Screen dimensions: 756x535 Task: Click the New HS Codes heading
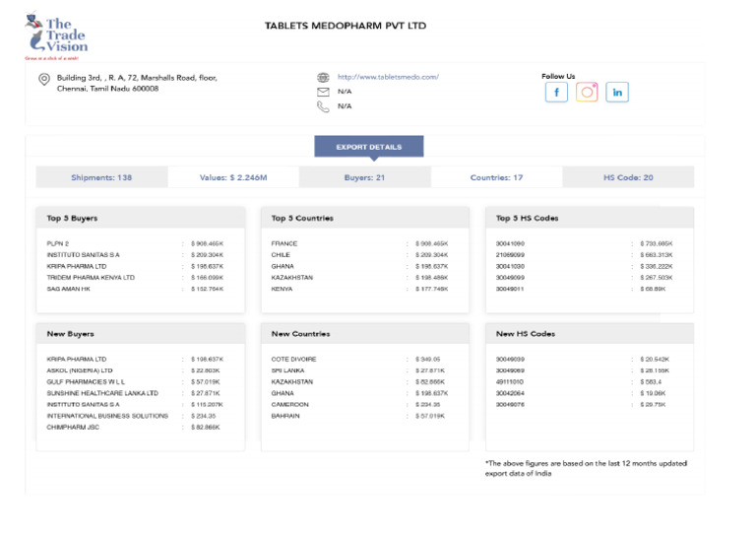click(x=526, y=334)
